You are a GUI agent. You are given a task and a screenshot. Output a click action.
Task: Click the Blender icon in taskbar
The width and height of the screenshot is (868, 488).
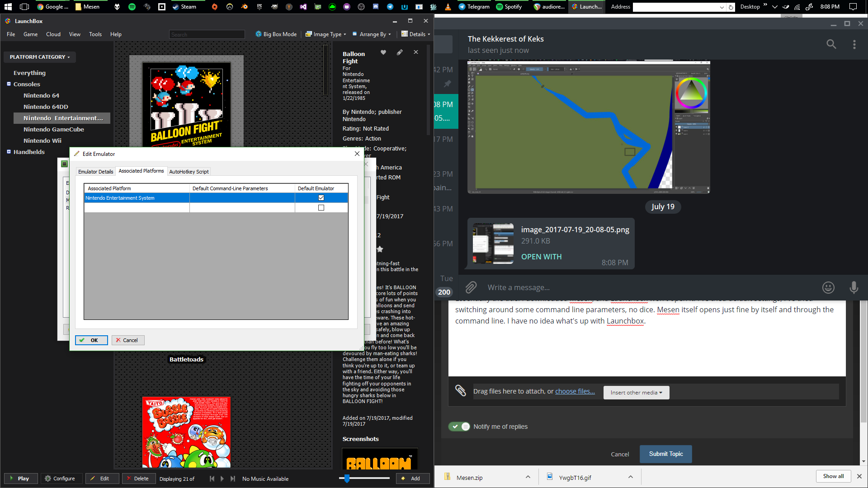pyautogui.click(x=245, y=7)
